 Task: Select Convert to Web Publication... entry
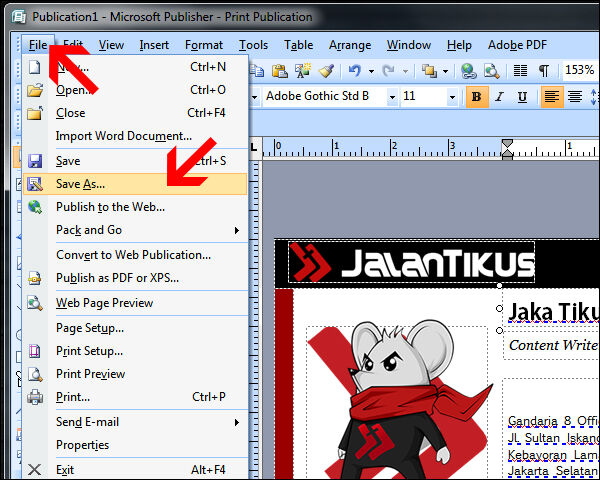point(135,255)
